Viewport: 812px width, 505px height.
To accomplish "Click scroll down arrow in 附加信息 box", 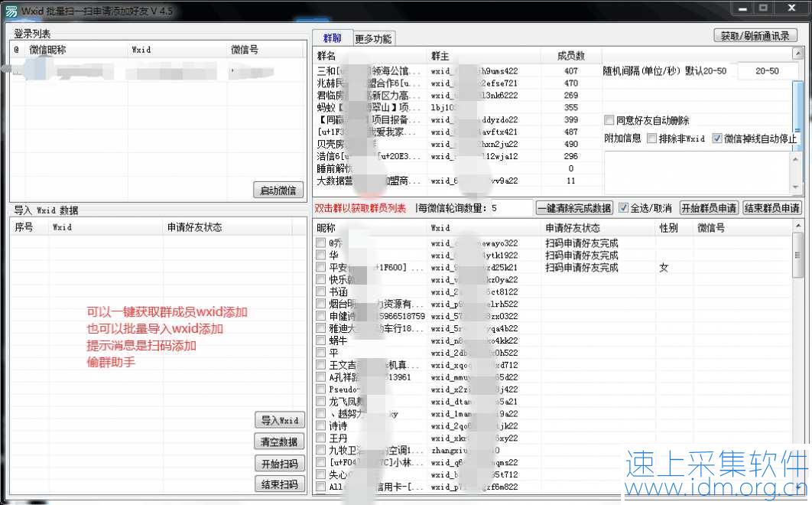I will click(795, 187).
